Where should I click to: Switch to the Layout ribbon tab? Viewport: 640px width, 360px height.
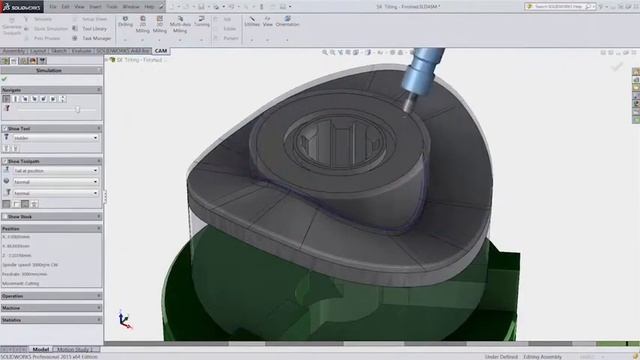click(38, 51)
